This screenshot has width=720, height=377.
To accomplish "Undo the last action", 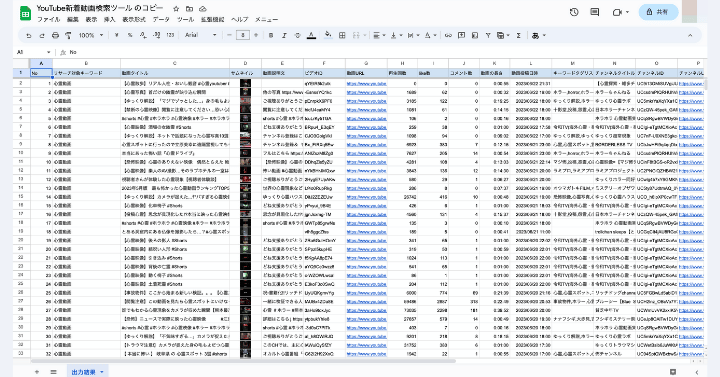I will (x=29, y=35).
